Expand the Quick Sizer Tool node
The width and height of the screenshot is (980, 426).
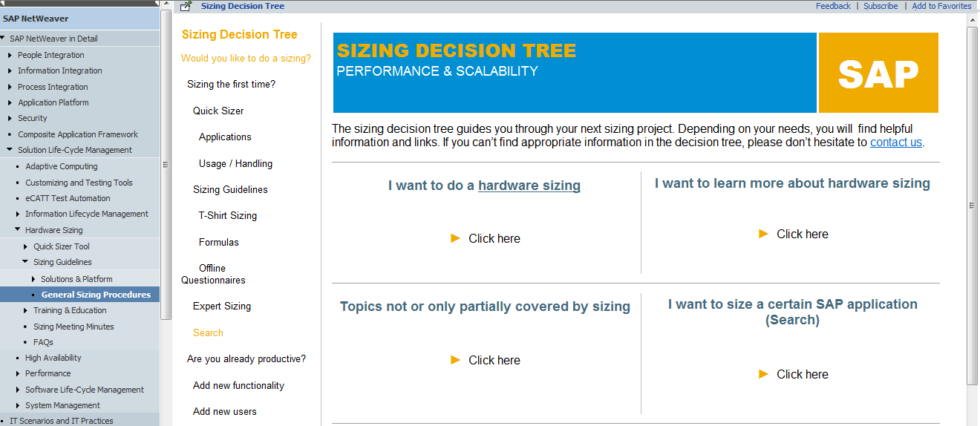tap(26, 246)
